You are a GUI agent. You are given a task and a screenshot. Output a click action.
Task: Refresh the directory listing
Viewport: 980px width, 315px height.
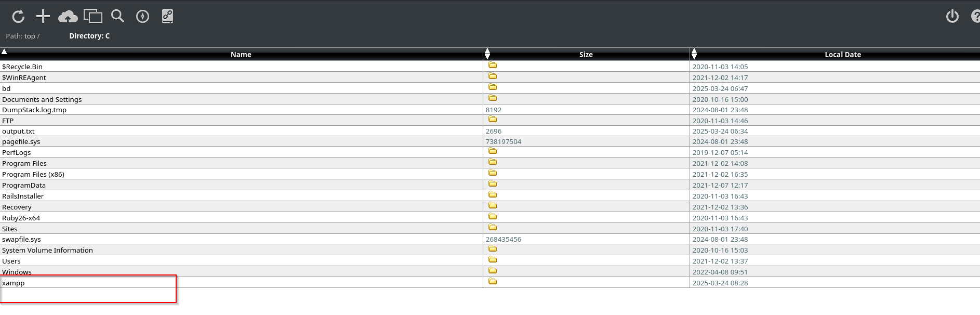[18, 17]
